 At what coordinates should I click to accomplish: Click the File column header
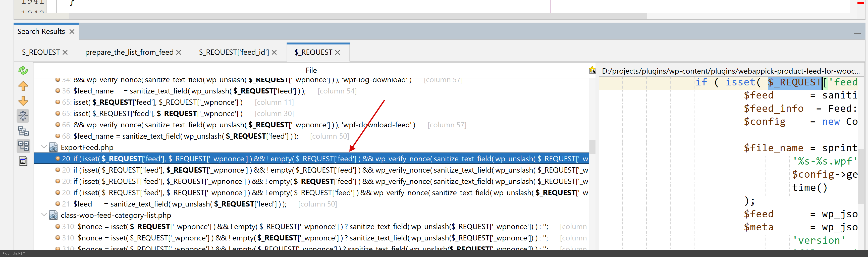pyautogui.click(x=311, y=70)
